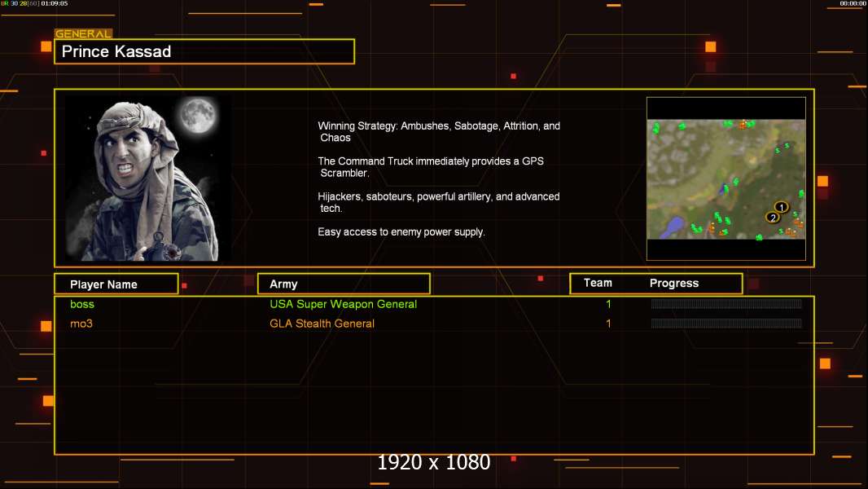Click 'GLA Stealth General' army text
This screenshot has width=868, height=489.
point(322,324)
